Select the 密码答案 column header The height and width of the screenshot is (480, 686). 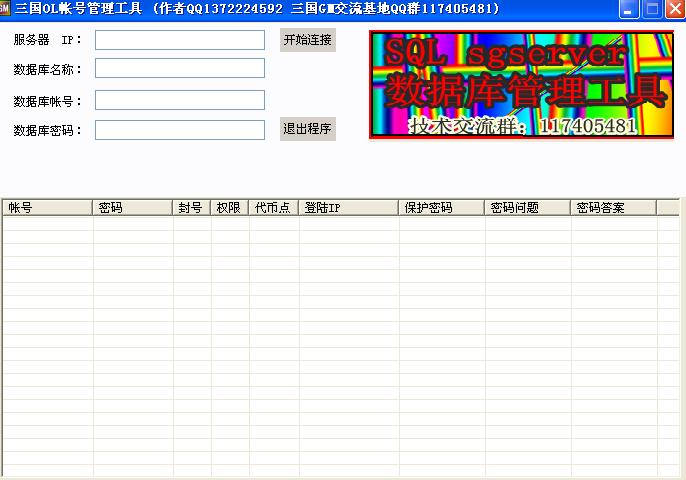(613, 208)
